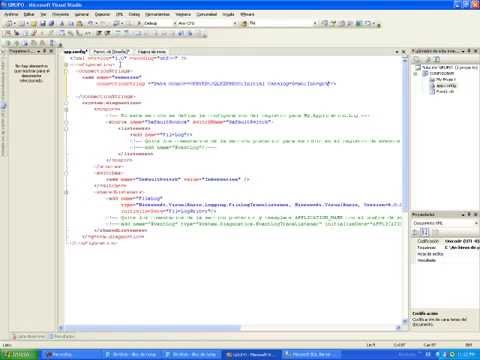The image size is (480, 360).
Task: Select My Project in Solution Explorer
Action: tap(443, 80)
